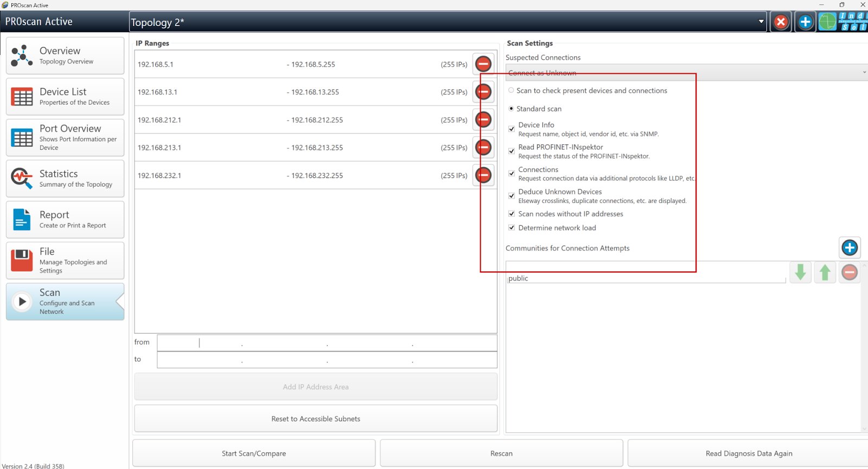Open Suspected Connections dropdown
Viewport: 868px width, 469px height.
coord(686,72)
